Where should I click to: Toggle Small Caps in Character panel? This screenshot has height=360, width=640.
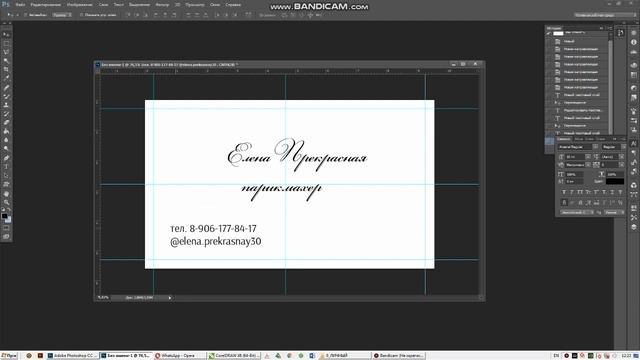coord(588,192)
